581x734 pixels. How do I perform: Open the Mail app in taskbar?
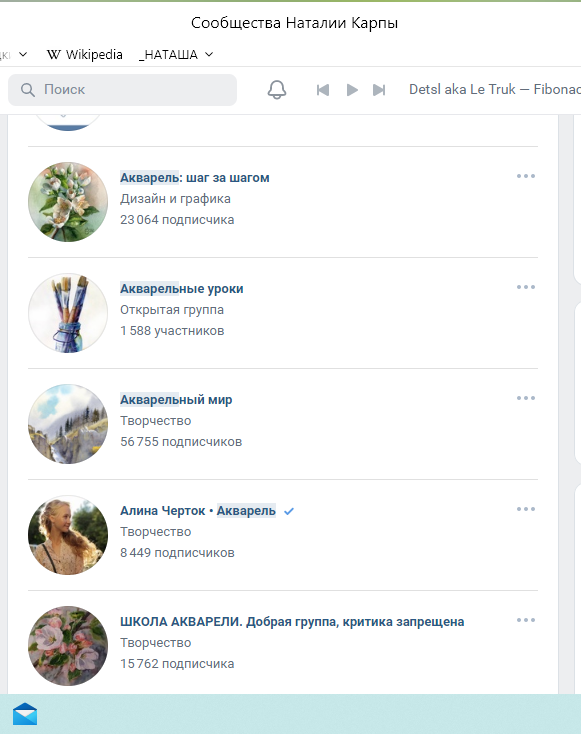click(25, 714)
